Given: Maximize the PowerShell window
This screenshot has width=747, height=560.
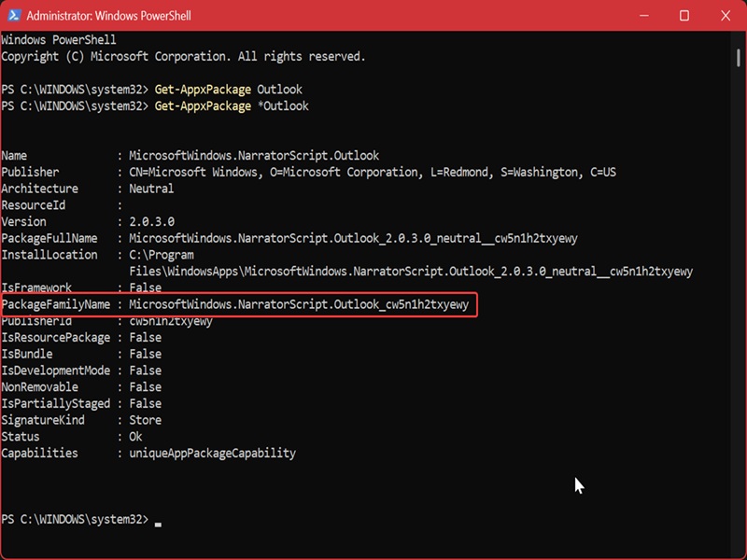Looking at the screenshot, I should point(684,16).
